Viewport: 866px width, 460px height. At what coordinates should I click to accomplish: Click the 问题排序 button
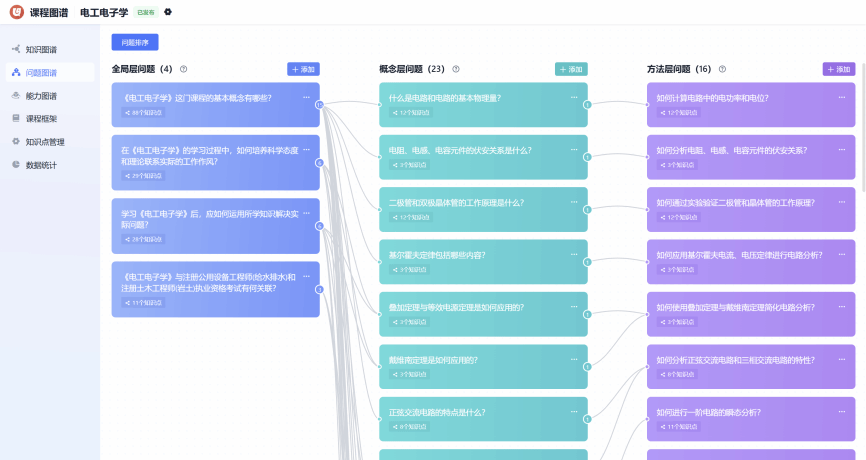click(x=134, y=42)
